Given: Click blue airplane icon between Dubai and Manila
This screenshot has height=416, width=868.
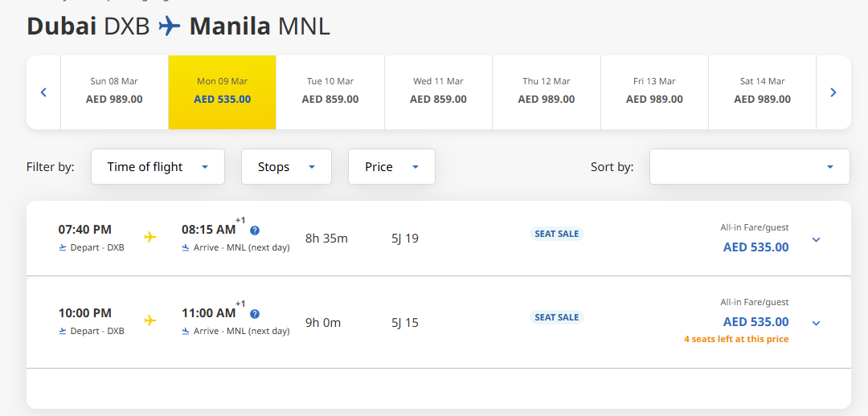Looking at the screenshot, I should tap(170, 27).
